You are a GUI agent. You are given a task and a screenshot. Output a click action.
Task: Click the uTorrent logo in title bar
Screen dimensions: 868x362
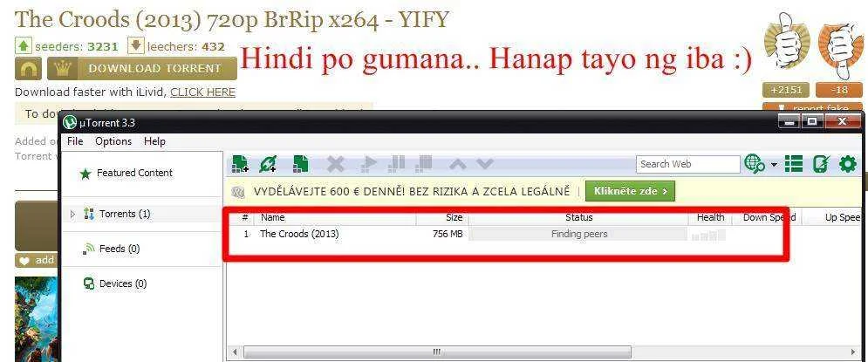(x=71, y=122)
